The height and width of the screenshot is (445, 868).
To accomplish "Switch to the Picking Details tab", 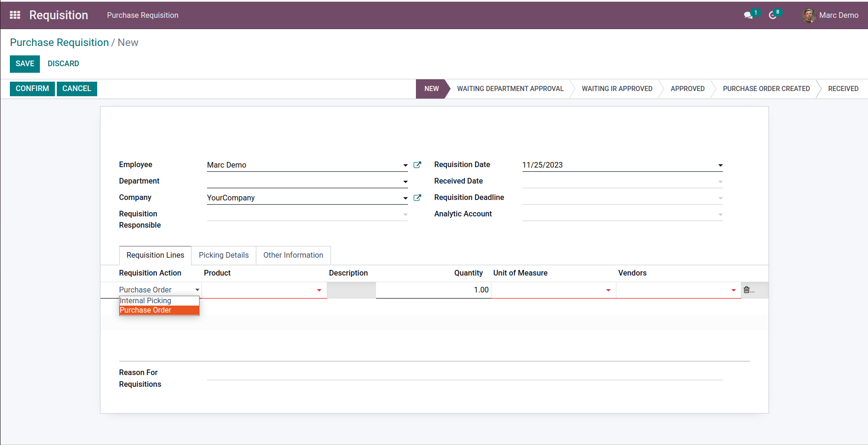I will [x=223, y=255].
